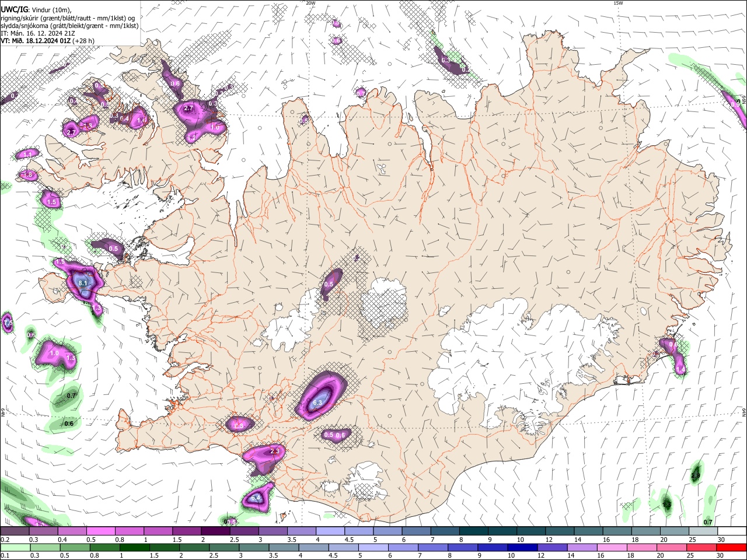Pick the upper scale swatch between 1 and 1.5
Image resolution: width=747 pixels, height=560 pixels.
(x=158, y=531)
